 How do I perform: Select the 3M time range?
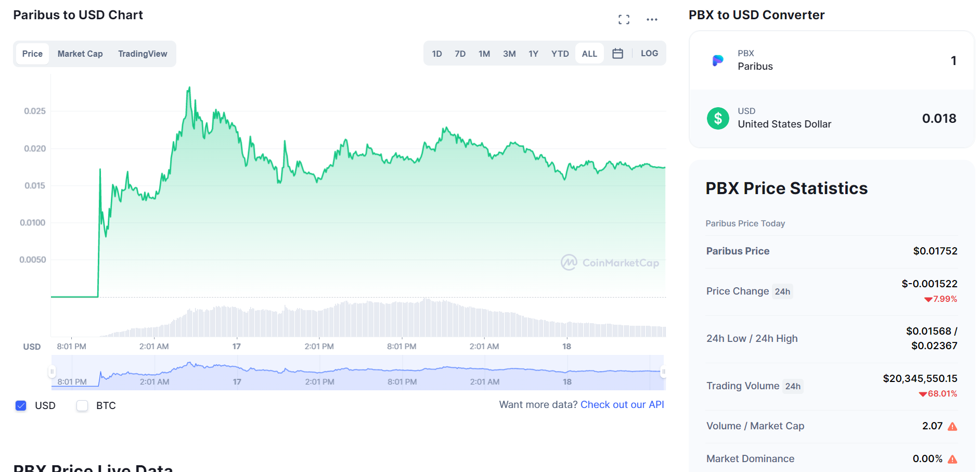pos(509,54)
